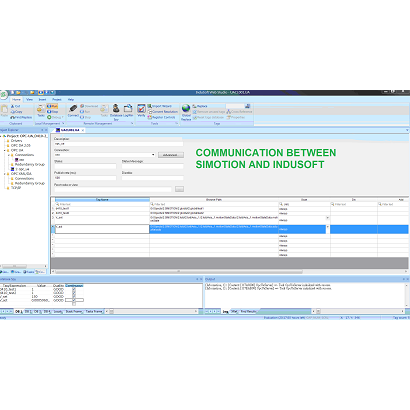410x410 pixels.
Task: Click the Description input field
Action: (x=118, y=144)
